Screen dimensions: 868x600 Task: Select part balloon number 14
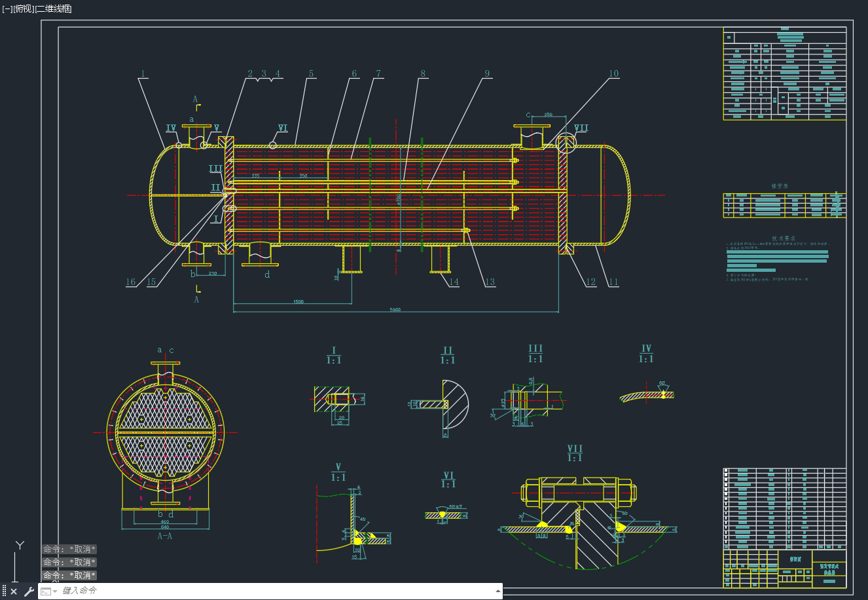[454, 282]
